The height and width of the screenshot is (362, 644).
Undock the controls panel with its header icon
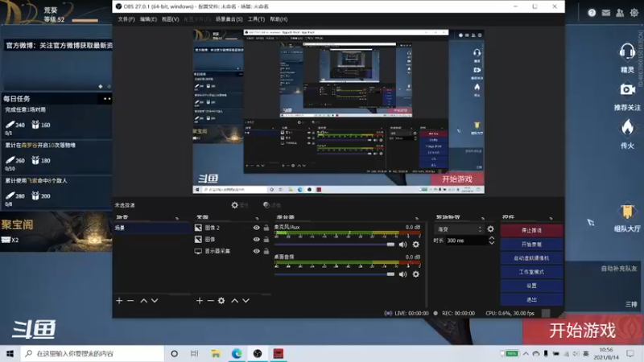point(551,217)
